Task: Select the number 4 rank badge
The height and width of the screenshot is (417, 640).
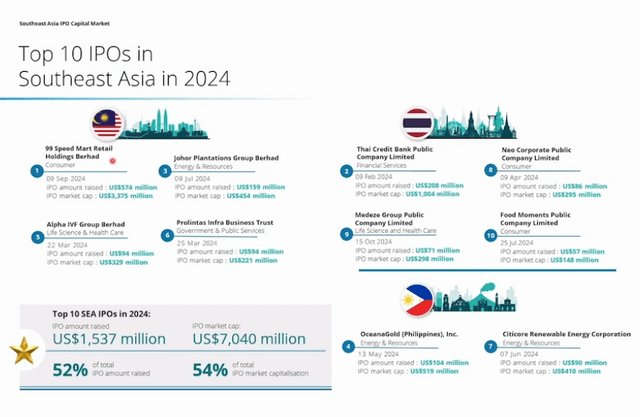Action: click(x=347, y=347)
